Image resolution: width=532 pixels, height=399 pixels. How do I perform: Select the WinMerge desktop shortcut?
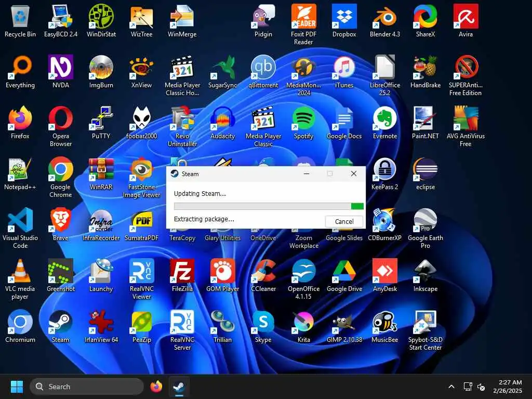182,20
